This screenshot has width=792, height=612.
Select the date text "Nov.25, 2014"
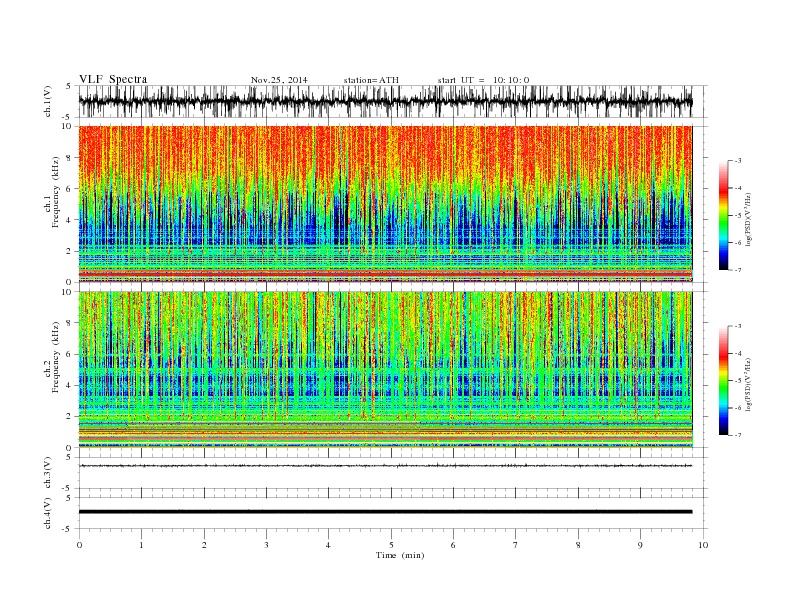click(x=279, y=80)
